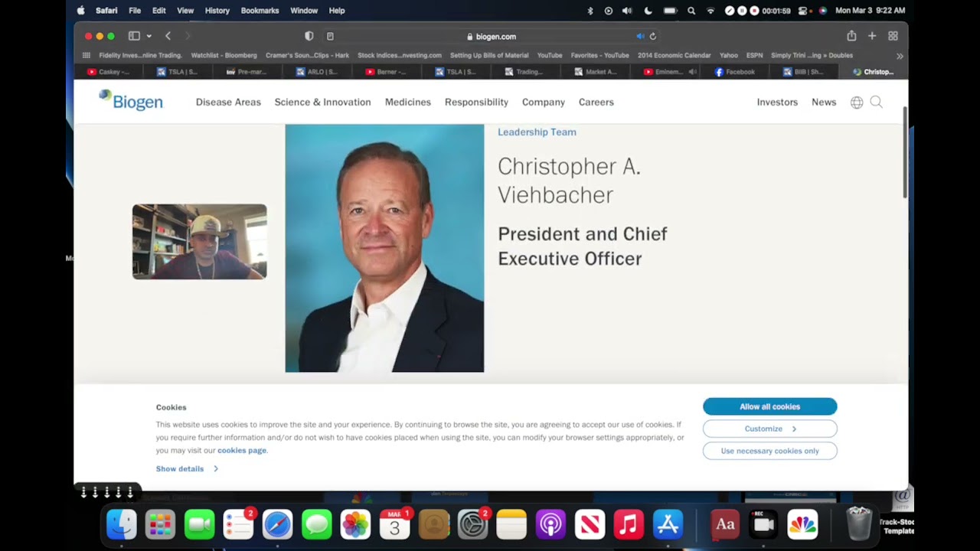Open the Share icon in Safari toolbar
Screen dimensions: 980x551
pyautogui.click(x=851, y=36)
